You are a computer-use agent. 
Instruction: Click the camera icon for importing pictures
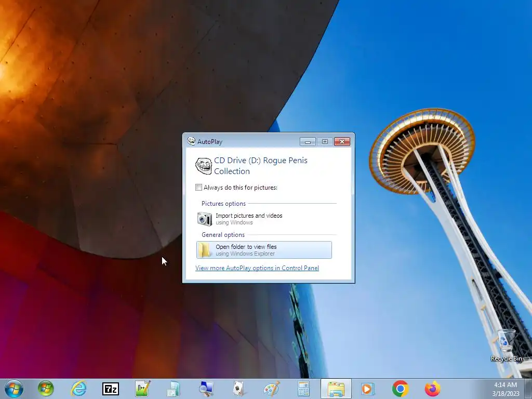coord(205,219)
